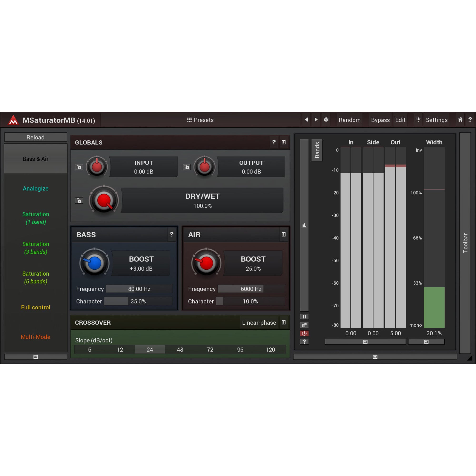Click the Reload button
Image resolution: width=476 pixels, height=476 pixels.
36,137
